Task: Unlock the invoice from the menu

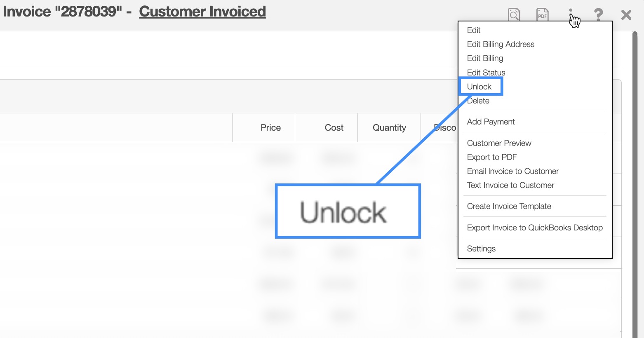Action: coord(479,87)
